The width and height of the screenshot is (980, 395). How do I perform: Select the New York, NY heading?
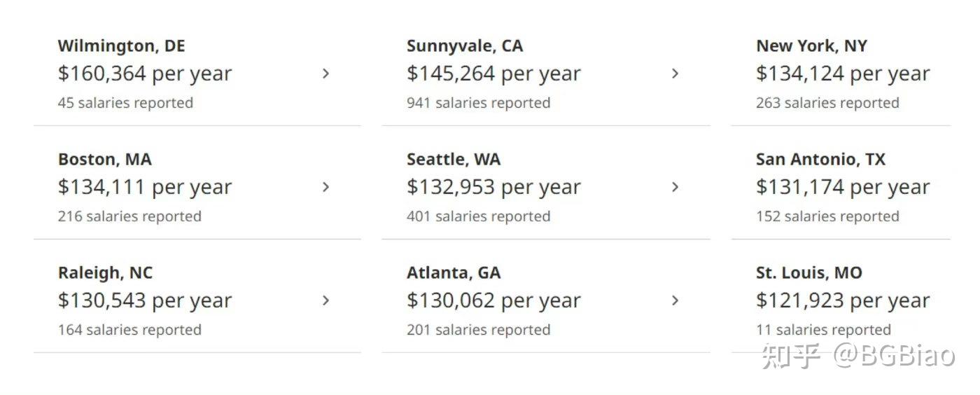pyautogui.click(x=811, y=46)
